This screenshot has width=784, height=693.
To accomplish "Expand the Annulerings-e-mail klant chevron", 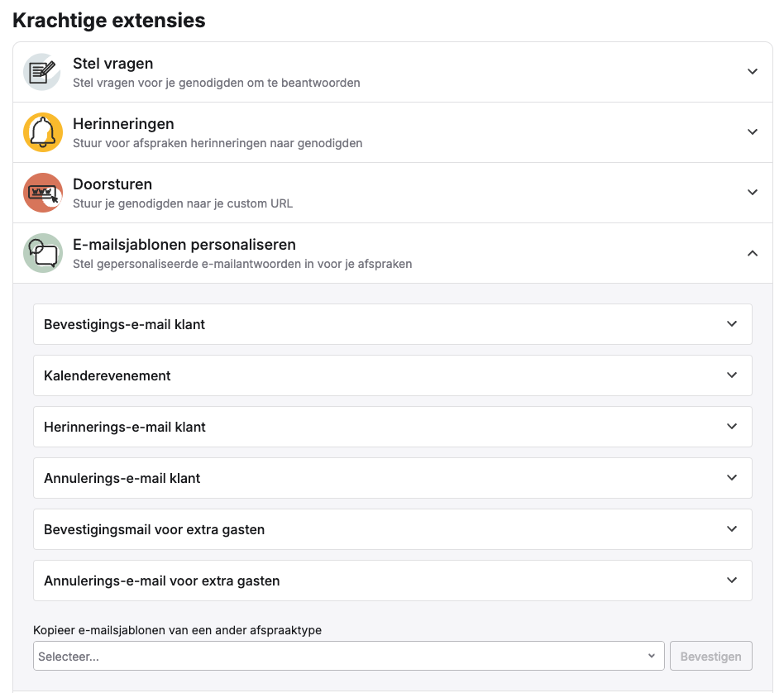I will click(732, 477).
